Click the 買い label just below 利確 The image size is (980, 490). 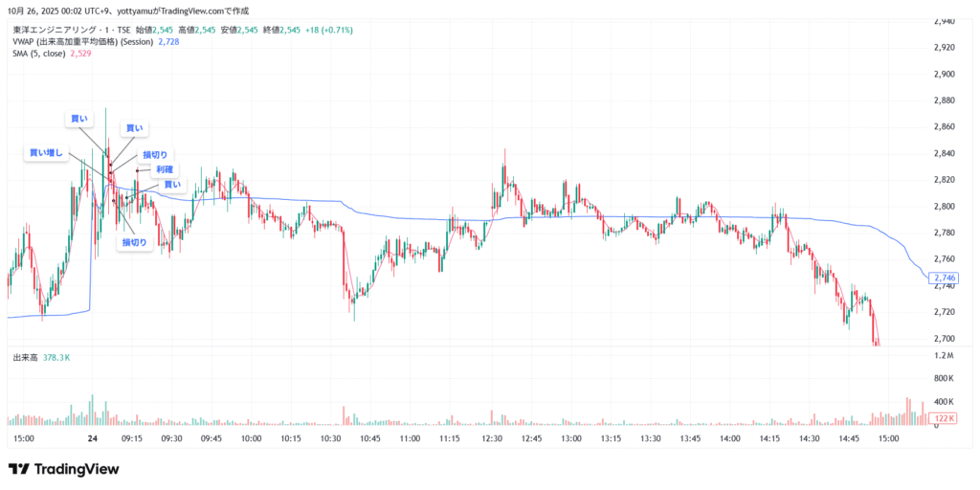click(171, 185)
